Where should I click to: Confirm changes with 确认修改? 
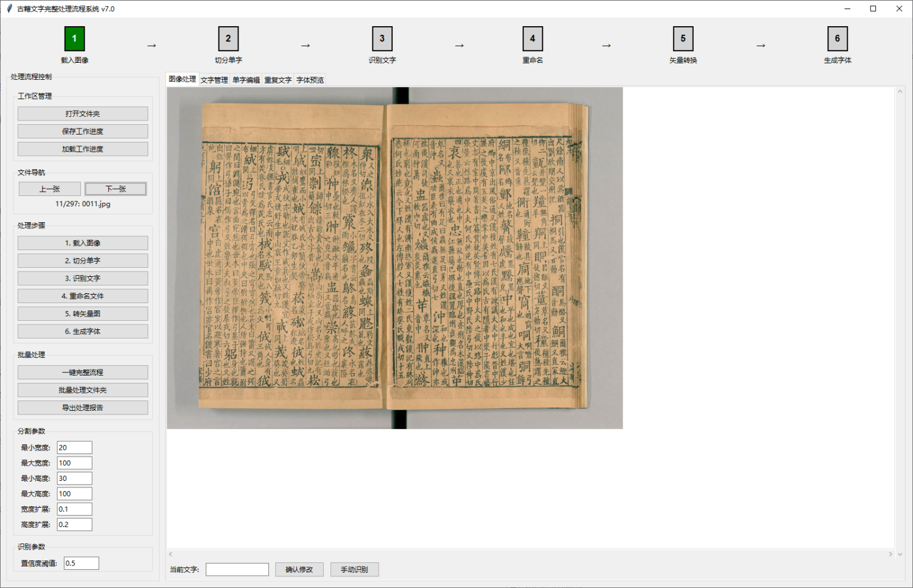pyautogui.click(x=299, y=569)
